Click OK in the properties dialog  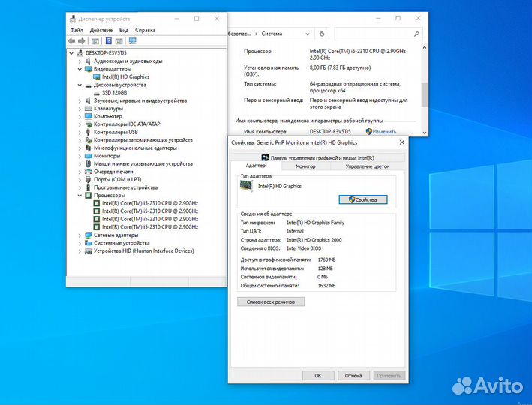[318, 376]
